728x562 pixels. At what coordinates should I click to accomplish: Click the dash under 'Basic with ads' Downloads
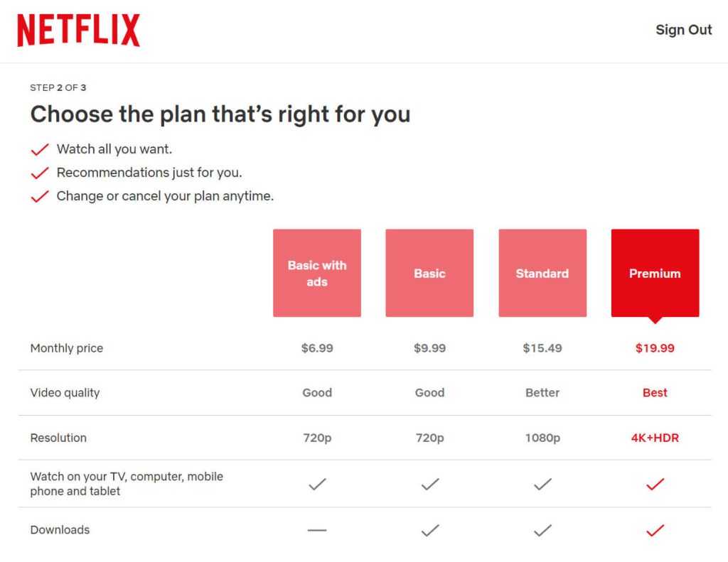pos(316,529)
